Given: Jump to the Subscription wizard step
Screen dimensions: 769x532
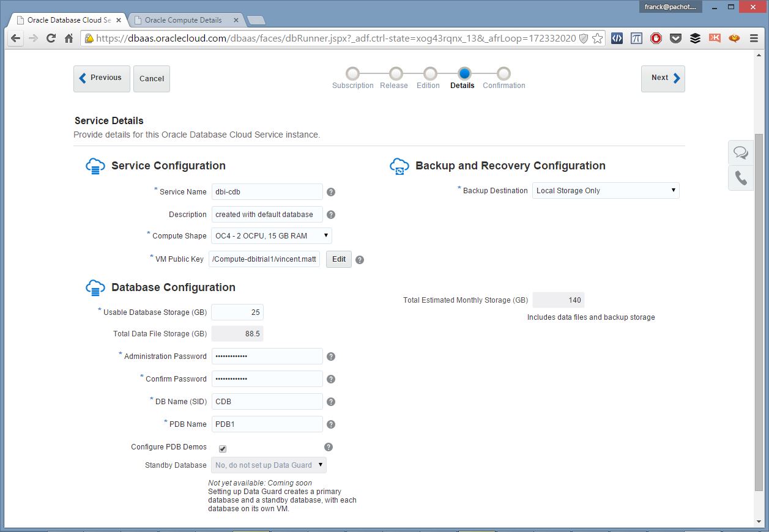Looking at the screenshot, I should pos(352,74).
